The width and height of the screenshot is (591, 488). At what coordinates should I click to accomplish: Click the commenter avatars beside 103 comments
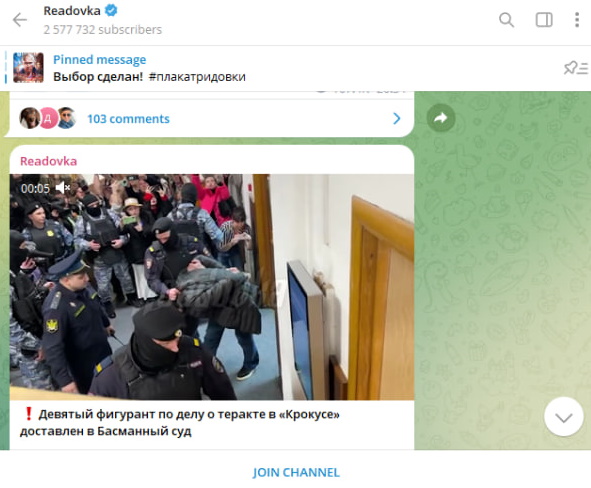47,118
